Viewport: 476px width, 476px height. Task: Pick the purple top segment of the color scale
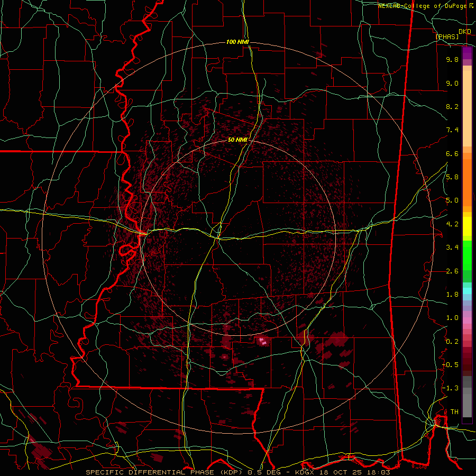point(467,53)
